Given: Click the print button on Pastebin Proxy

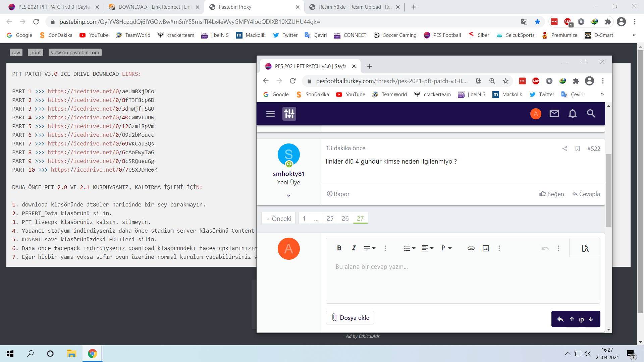Looking at the screenshot, I should [x=36, y=53].
